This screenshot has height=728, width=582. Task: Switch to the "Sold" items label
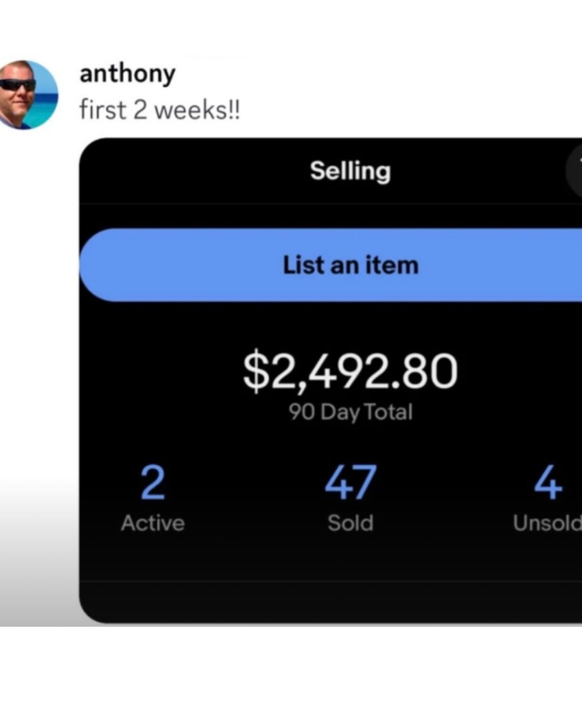350,523
